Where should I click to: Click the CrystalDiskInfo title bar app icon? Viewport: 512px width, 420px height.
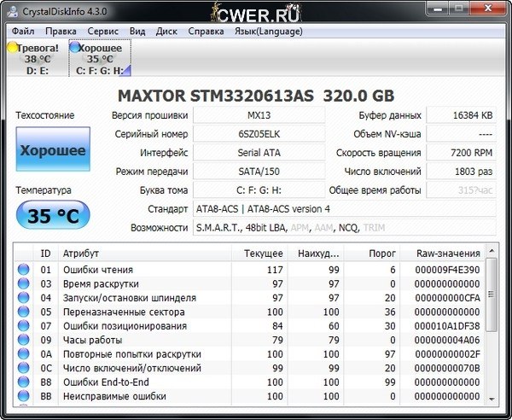click(x=13, y=11)
